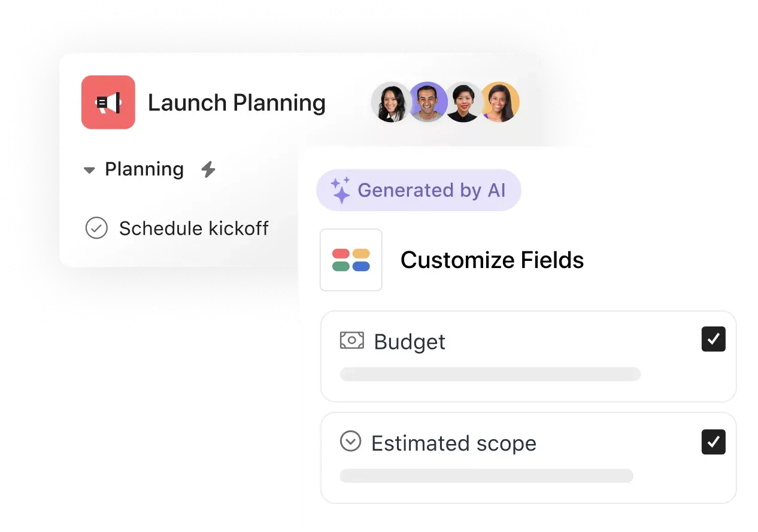The height and width of the screenshot is (532, 758).
Task: Open the Launch Planning project header
Action: pyautogui.click(x=237, y=102)
